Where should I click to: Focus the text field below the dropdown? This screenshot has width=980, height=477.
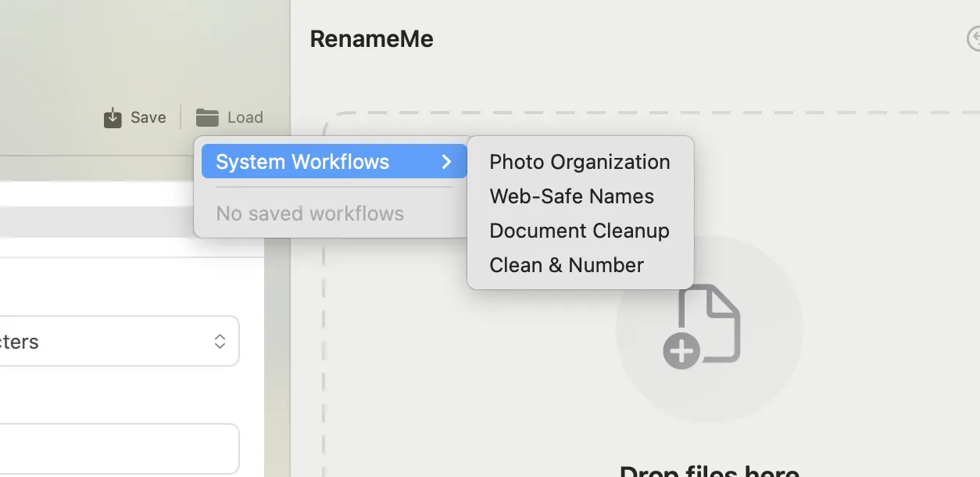(x=117, y=448)
